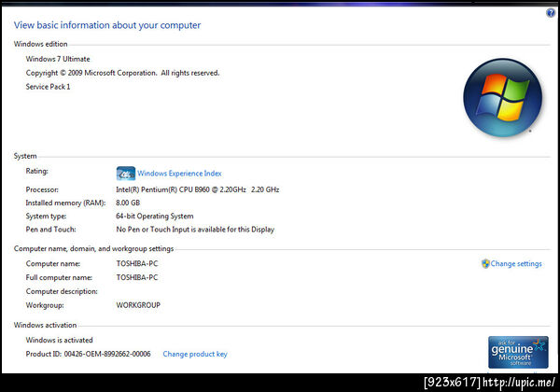Click the Workgroup value 'WORKGROUP'
This screenshot has width=560, height=392.
point(138,305)
